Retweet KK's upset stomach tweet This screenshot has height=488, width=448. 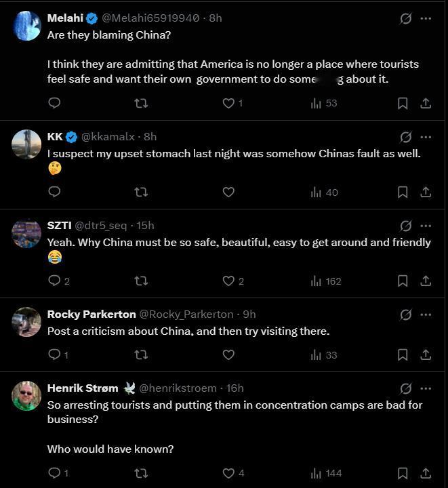[141, 192]
